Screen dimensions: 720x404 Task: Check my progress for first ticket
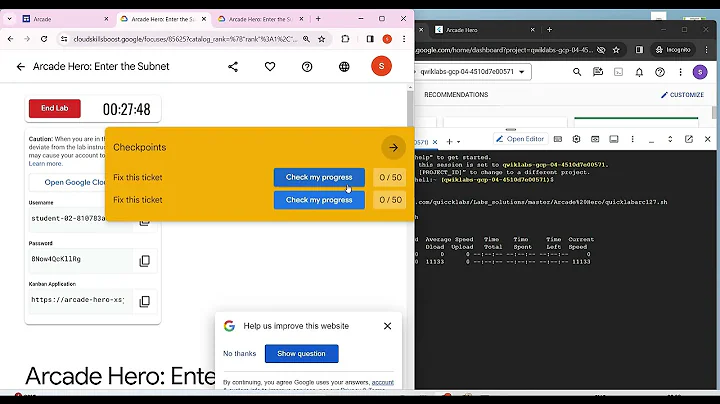pyautogui.click(x=319, y=177)
